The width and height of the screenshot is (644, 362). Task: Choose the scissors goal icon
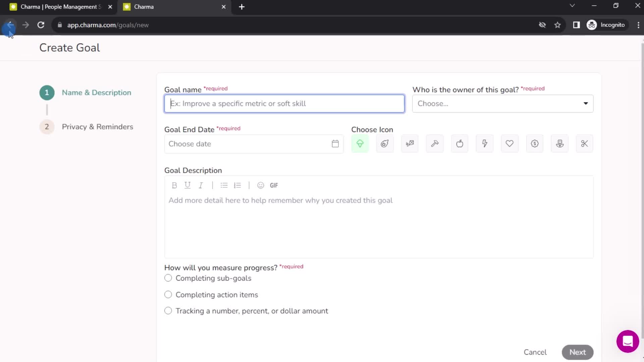[584, 144]
